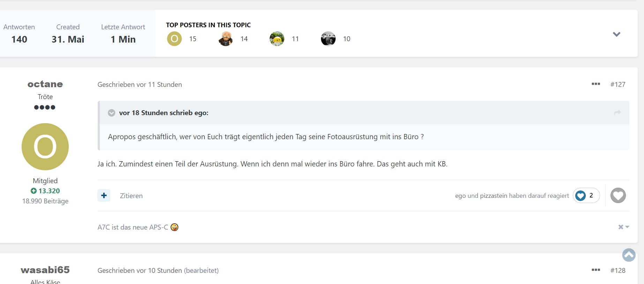
Task: Open the #127 post permalink
Action: click(x=617, y=84)
